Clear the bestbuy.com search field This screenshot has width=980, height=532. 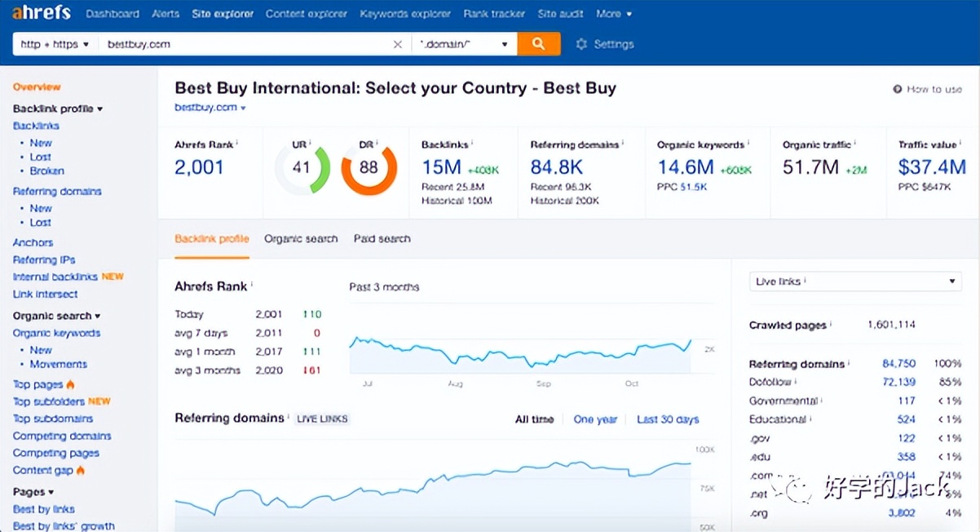(x=398, y=44)
